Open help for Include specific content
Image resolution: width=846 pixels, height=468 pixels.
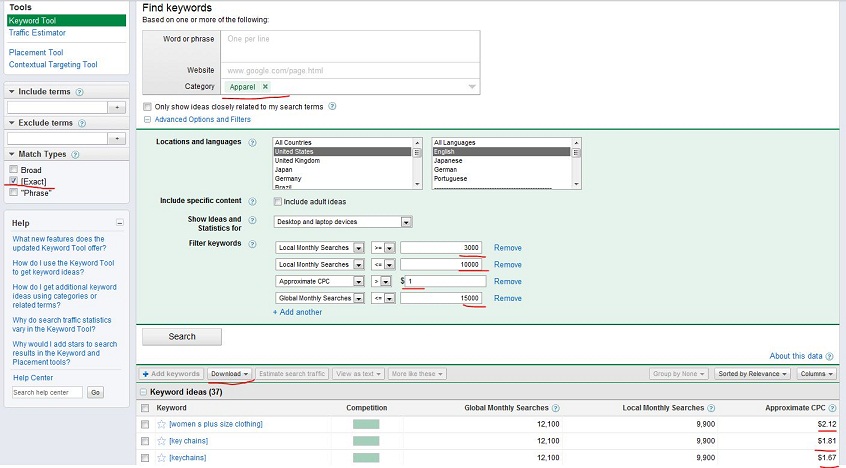point(252,201)
